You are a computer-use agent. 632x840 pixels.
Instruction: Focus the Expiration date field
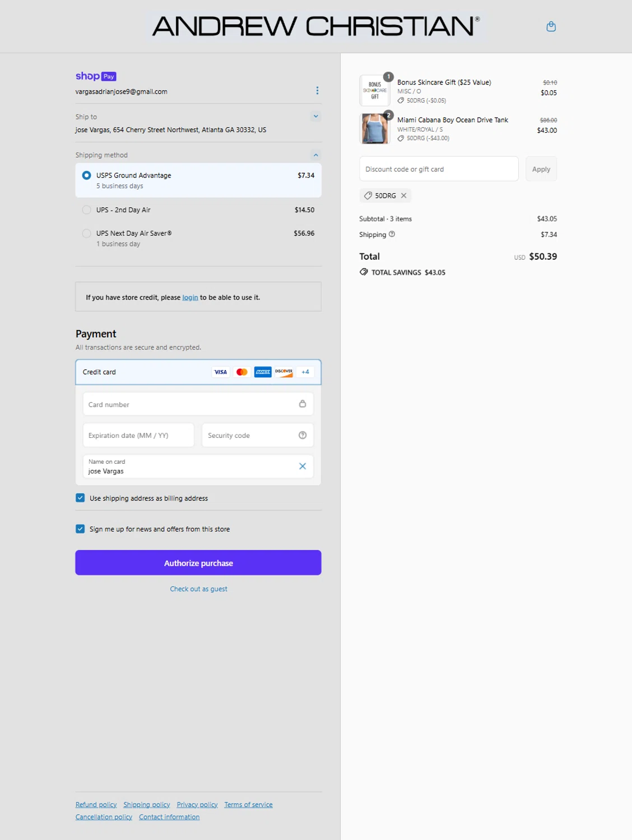point(138,435)
